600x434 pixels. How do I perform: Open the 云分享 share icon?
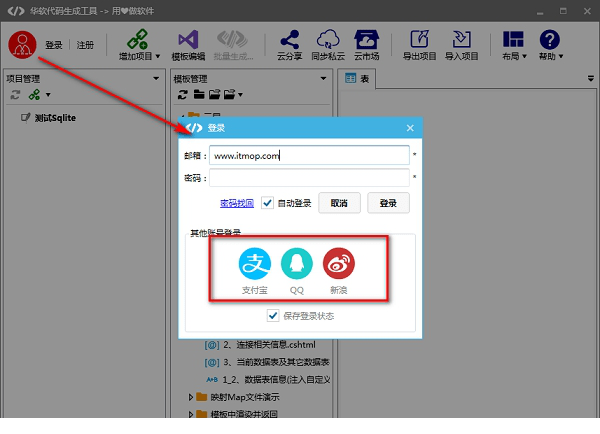[x=290, y=39]
